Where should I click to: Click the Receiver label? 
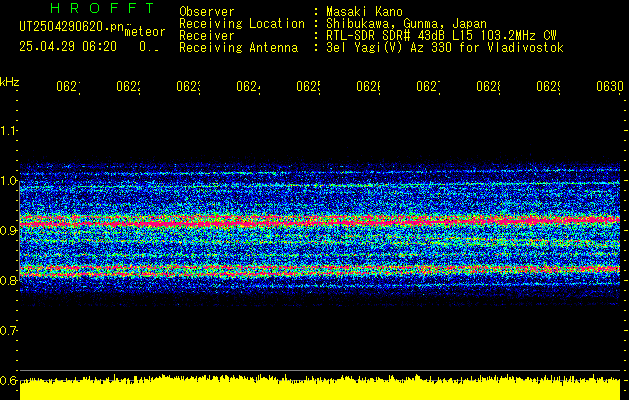[x=207, y=36]
